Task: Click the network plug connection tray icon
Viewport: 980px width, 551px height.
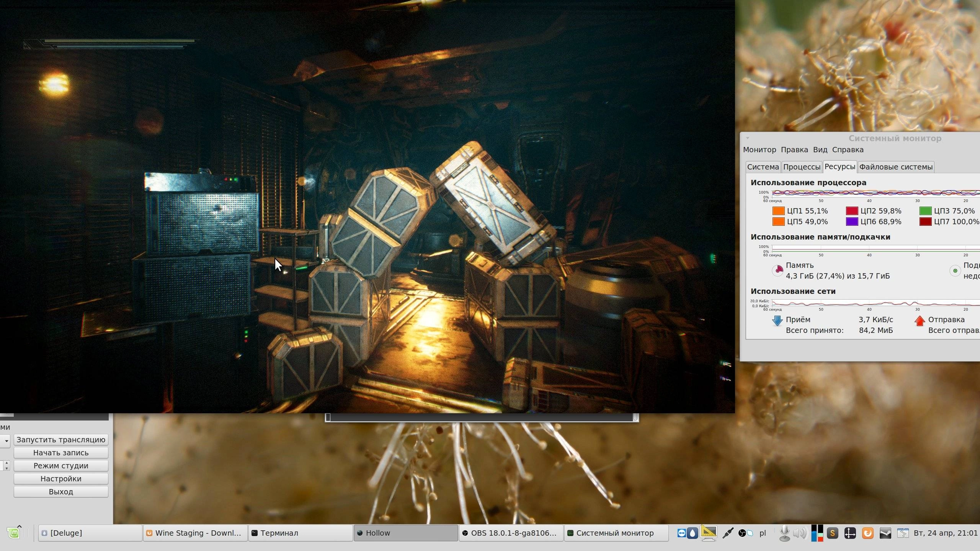Action: [728, 533]
